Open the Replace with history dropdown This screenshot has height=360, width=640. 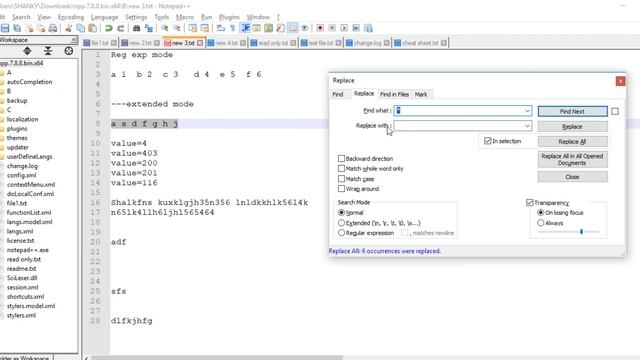click(527, 126)
